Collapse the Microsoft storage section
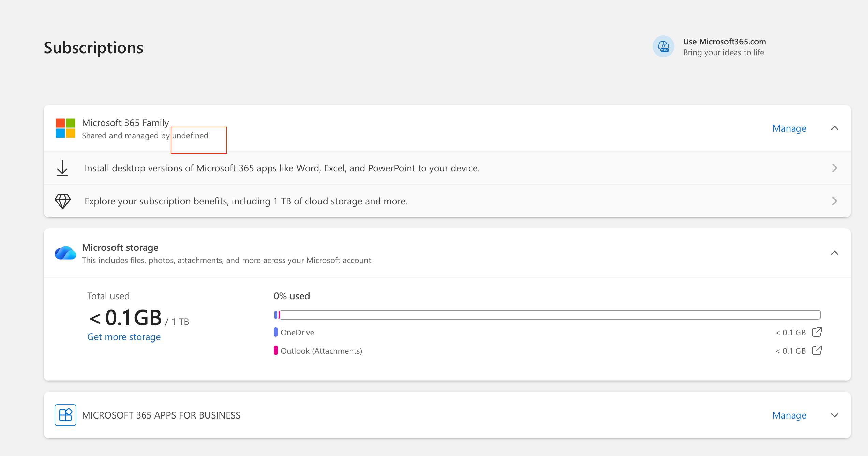Viewport: 868px width, 456px height. pyautogui.click(x=834, y=253)
